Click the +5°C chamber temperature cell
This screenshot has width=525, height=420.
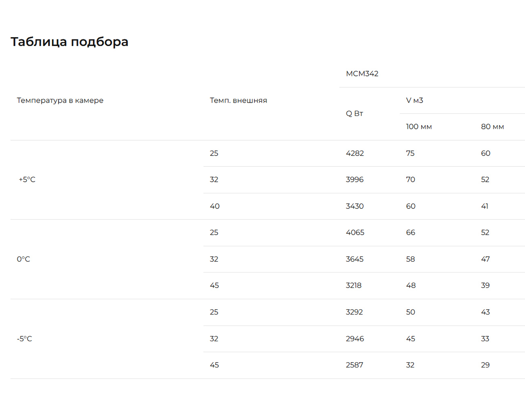(27, 180)
